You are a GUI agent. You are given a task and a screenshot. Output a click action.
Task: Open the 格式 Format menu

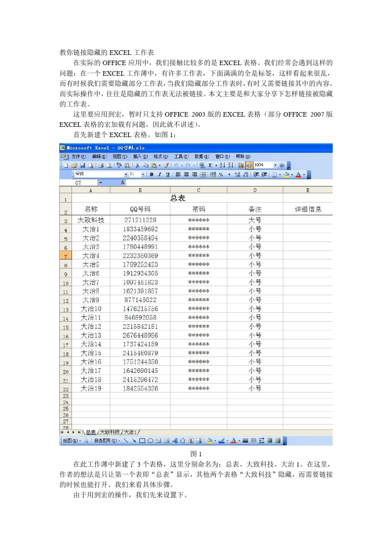tap(161, 157)
